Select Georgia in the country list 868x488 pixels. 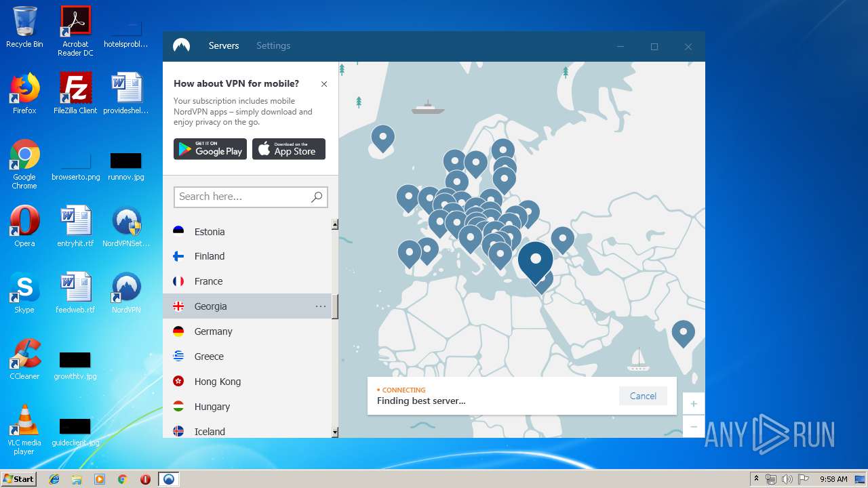tap(247, 306)
